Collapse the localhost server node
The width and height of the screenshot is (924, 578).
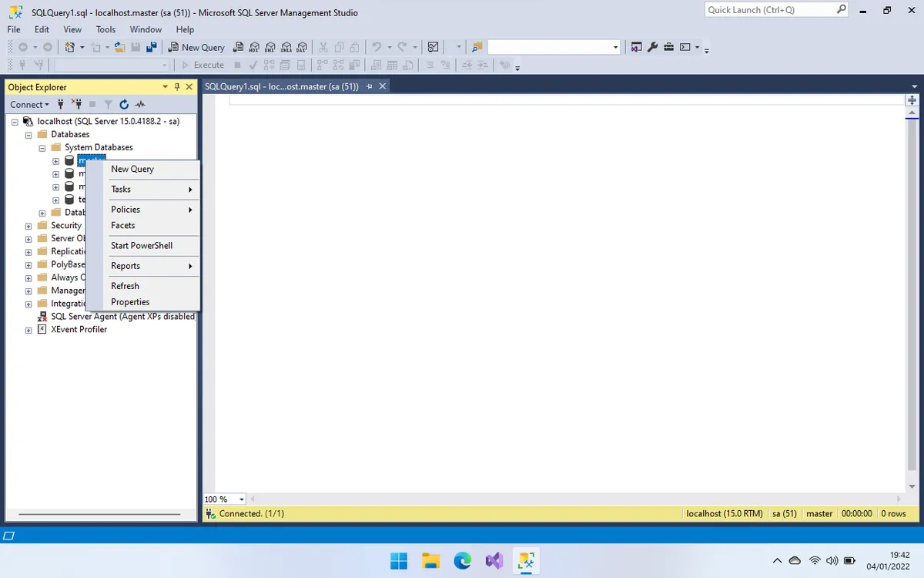pyautogui.click(x=15, y=122)
